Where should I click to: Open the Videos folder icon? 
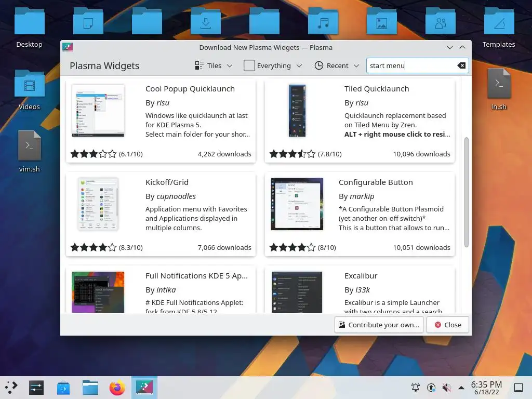(30, 84)
